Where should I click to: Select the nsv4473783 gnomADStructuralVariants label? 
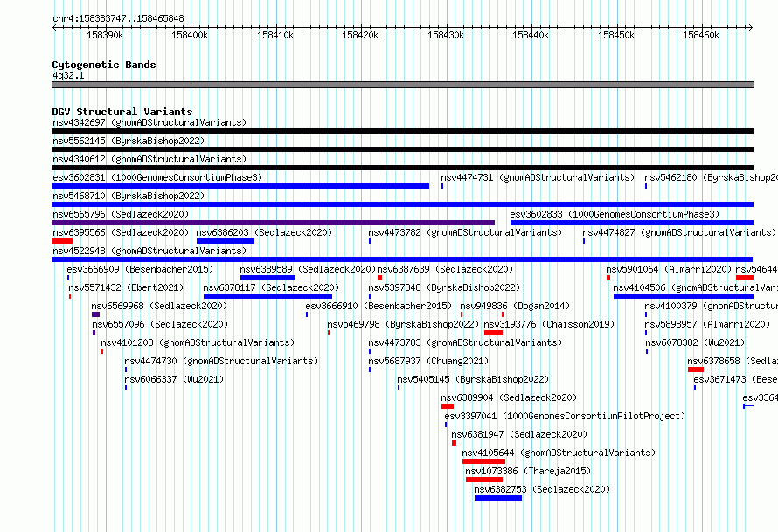(465, 342)
